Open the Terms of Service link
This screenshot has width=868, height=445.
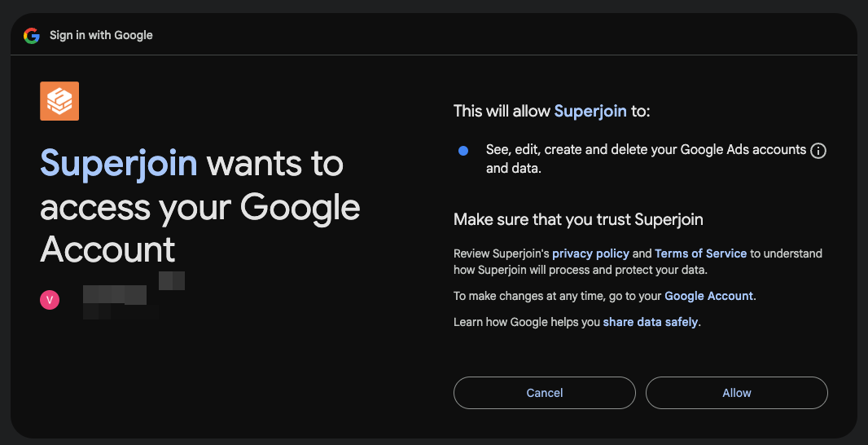[701, 253]
